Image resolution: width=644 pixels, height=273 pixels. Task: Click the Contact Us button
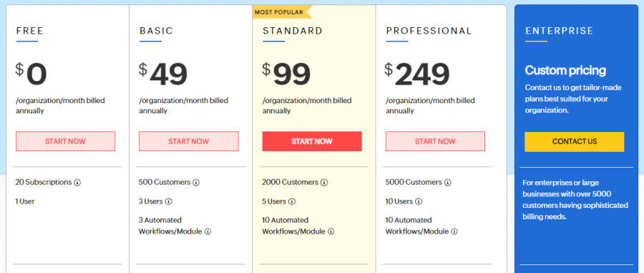coord(574,142)
